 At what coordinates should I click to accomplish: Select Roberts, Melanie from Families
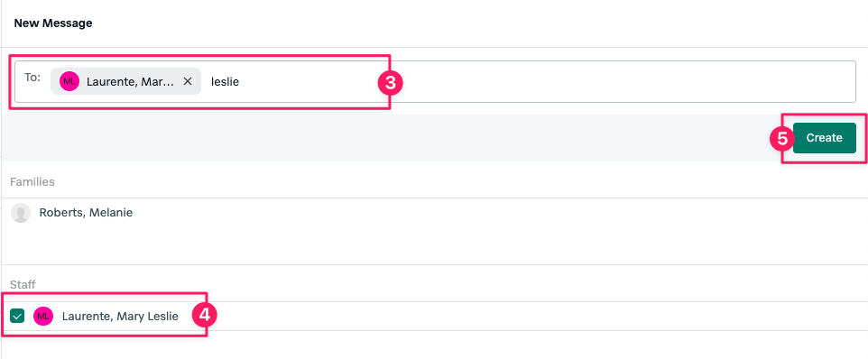pos(86,212)
